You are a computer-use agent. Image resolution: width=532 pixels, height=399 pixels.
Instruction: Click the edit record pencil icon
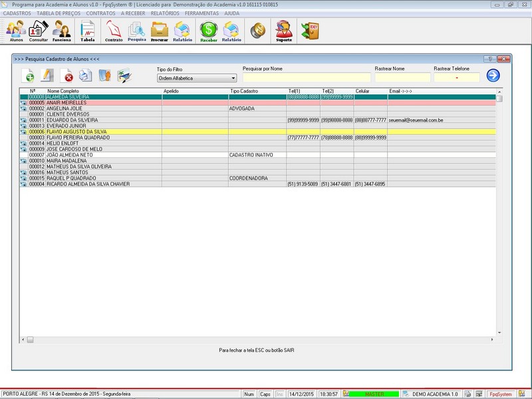[47, 75]
